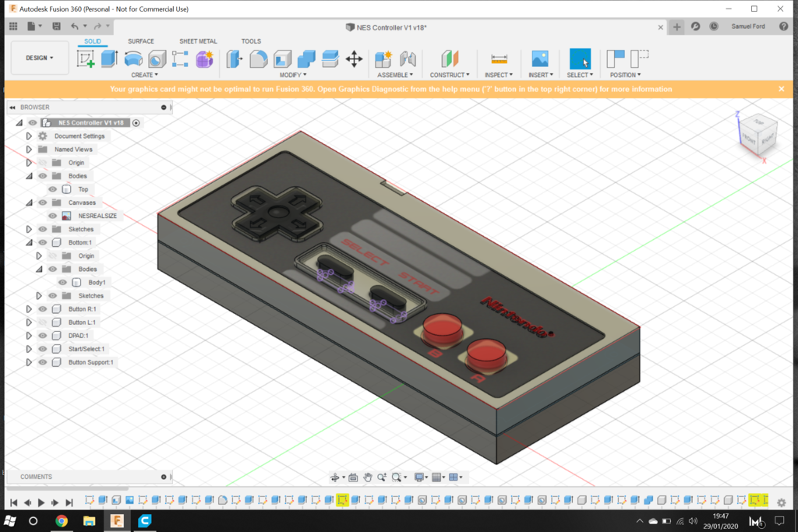Screen dimensions: 798x532
Task: Select the NES Controller V1 v18 document tab
Action: point(391,27)
